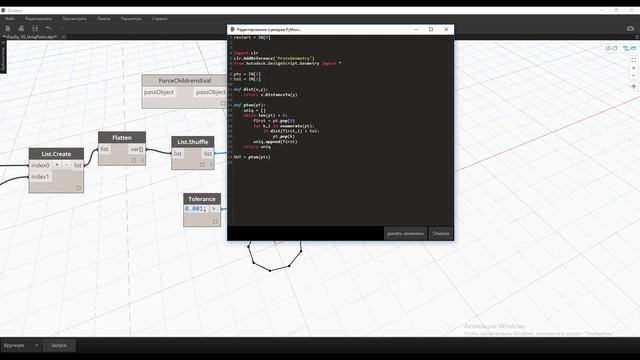Click the zoom in plus icon
640x360 pixels.
(633, 68)
